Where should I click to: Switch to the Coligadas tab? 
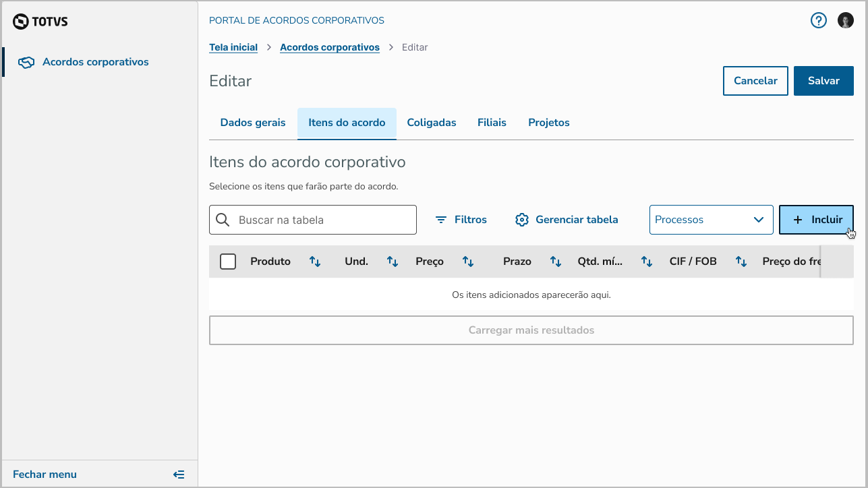pos(432,123)
